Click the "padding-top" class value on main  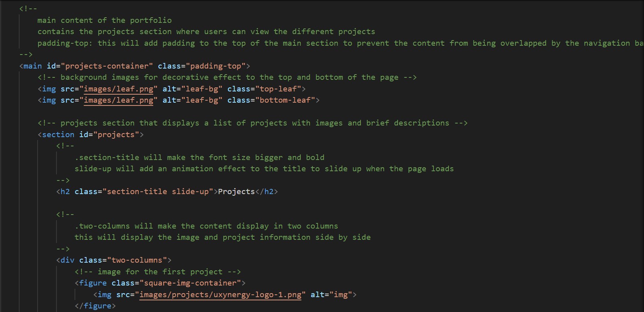pyautogui.click(x=216, y=66)
